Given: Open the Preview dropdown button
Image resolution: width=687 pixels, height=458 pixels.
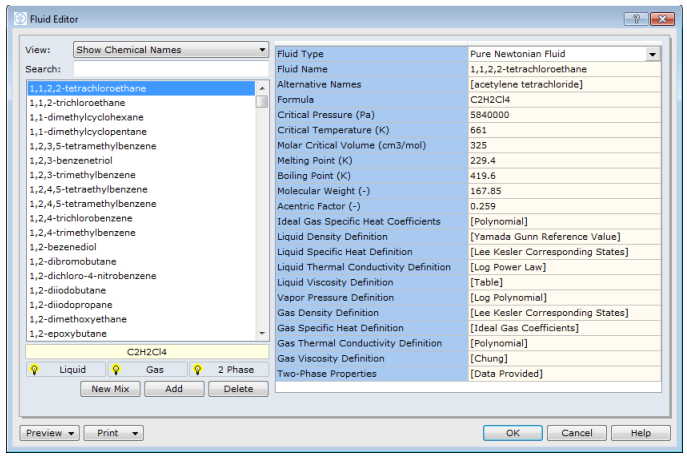Looking at the screenshot, I should [x=49, y=433].
